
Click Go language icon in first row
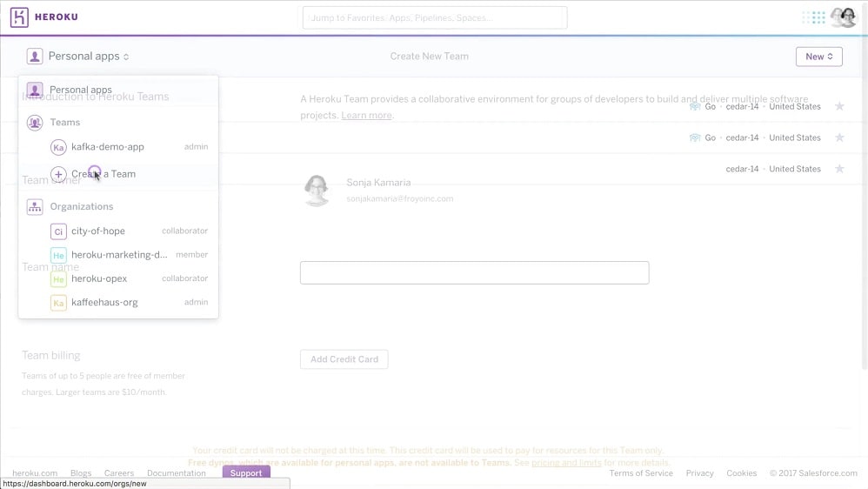click(695, 106)
